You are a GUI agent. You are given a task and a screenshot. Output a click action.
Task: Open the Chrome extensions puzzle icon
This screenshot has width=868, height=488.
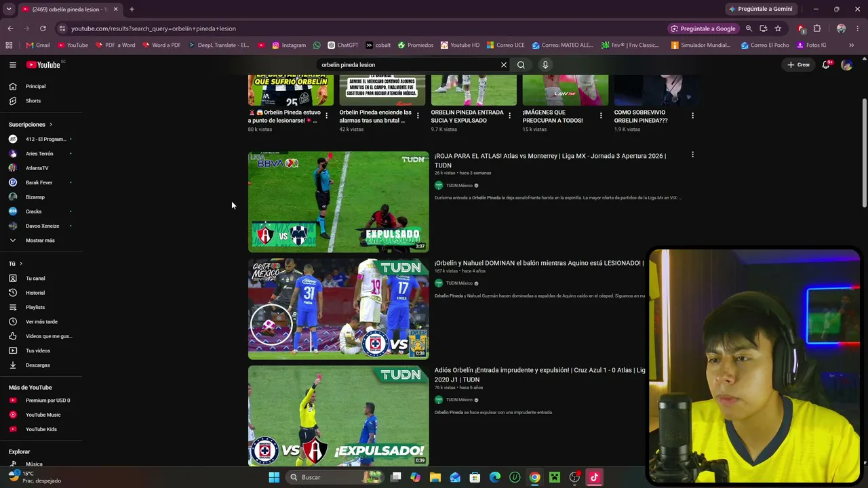click(817, 28)
